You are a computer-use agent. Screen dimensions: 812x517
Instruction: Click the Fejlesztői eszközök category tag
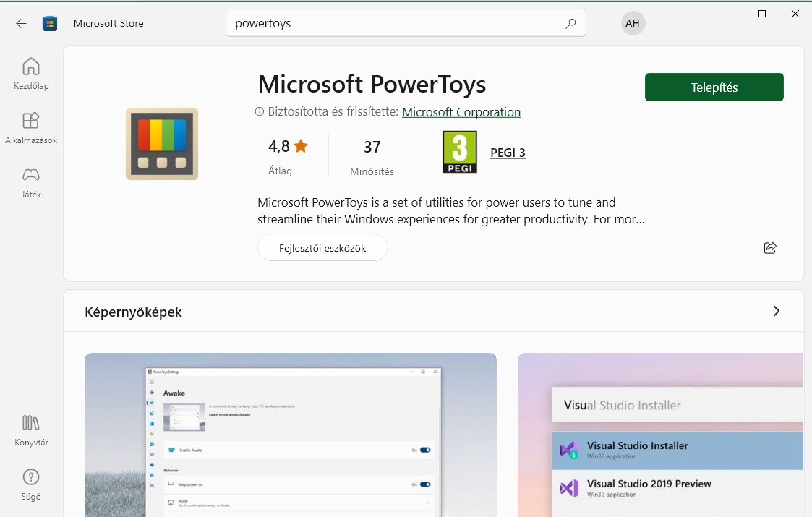click(x=322, y=248)
